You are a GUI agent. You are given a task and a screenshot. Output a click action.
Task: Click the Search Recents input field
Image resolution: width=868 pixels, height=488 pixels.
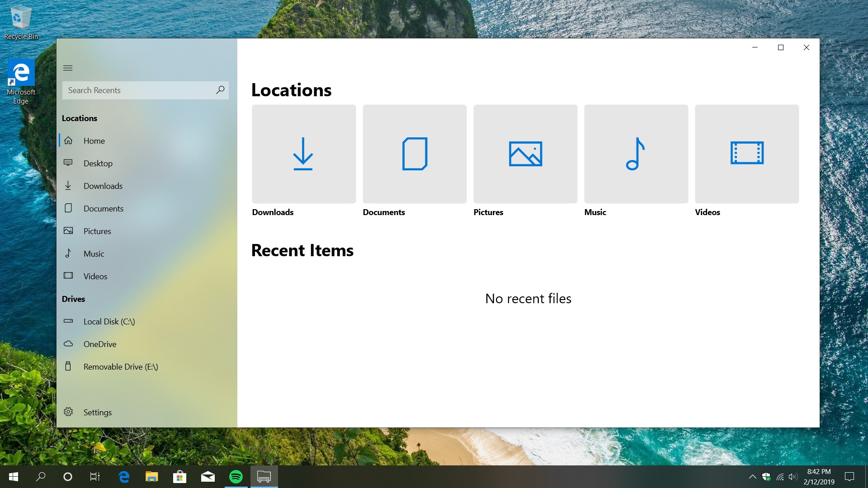[138, 90]
